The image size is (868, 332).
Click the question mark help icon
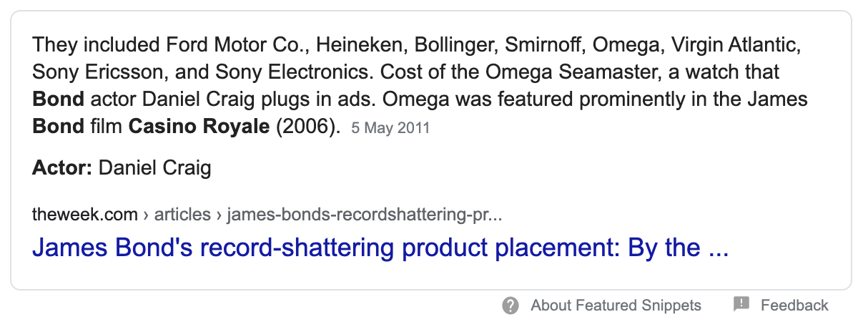(x=510, y=306)
